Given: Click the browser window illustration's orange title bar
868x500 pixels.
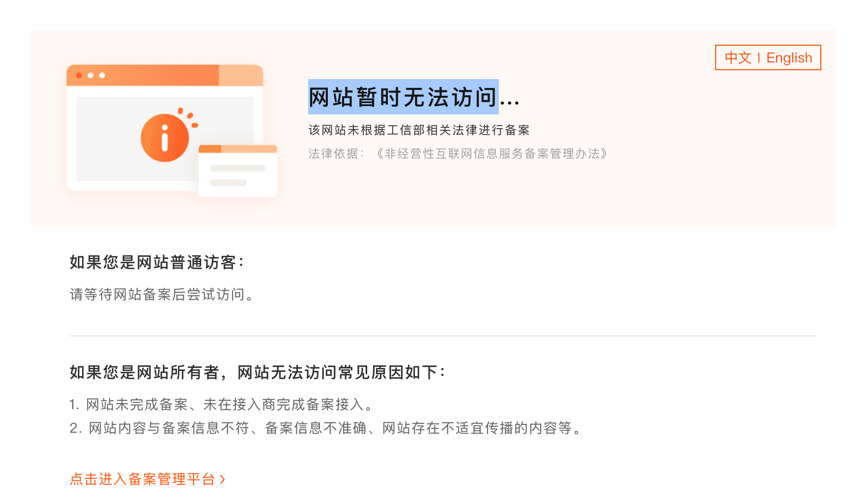Looking at the screenshot, I should [165, 75].
